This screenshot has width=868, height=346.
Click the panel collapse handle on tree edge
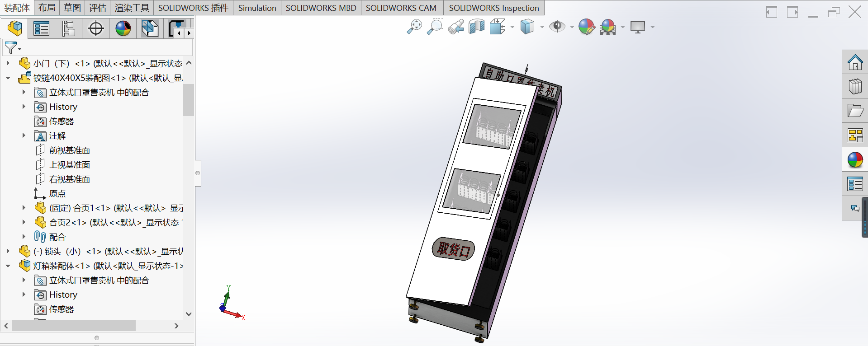198,173
